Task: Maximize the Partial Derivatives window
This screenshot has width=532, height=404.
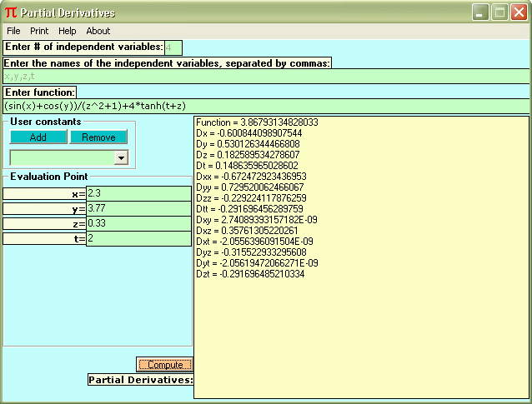Action: [500, 12]
